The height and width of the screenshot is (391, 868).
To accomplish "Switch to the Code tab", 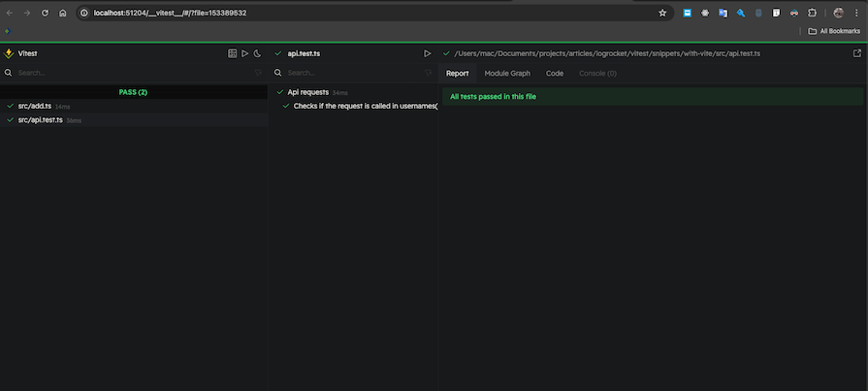I will pyautogui.click(x=555, y=73).
